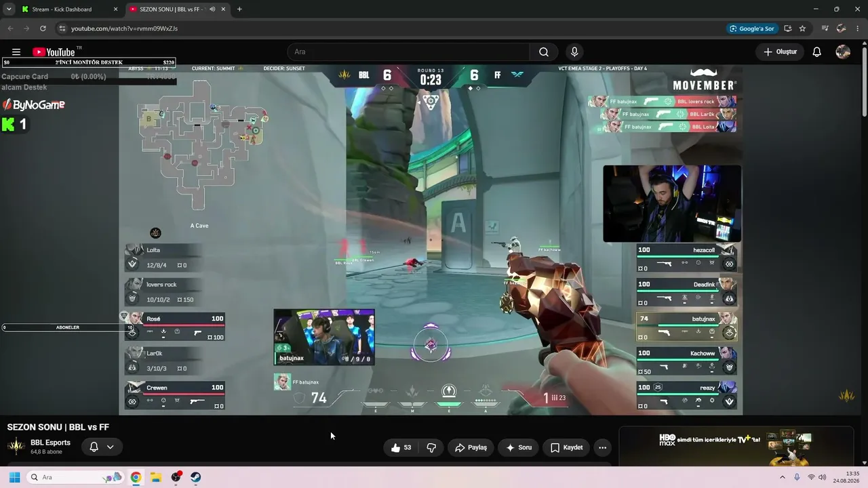Open subscription notification settings dropdown
The image size is (868, 488).
pyautogui.click(x=102, y=447)
